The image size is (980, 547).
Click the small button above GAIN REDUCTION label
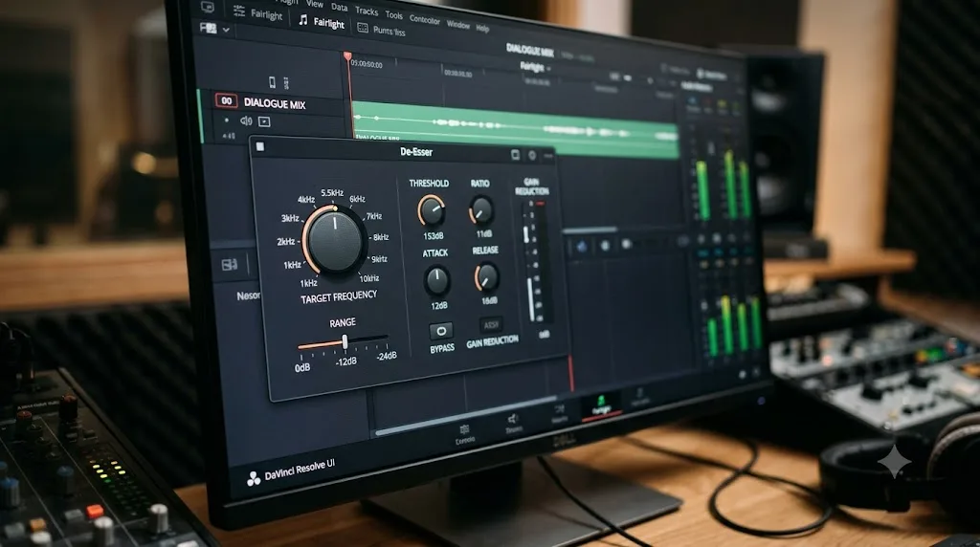pos(491,325)
